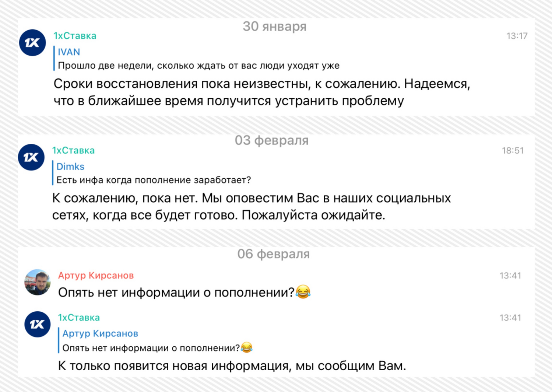Click the blue Артур Кирсанов name in the quote
The width and height of the screenshot is (552, 392).
point(100,333)
